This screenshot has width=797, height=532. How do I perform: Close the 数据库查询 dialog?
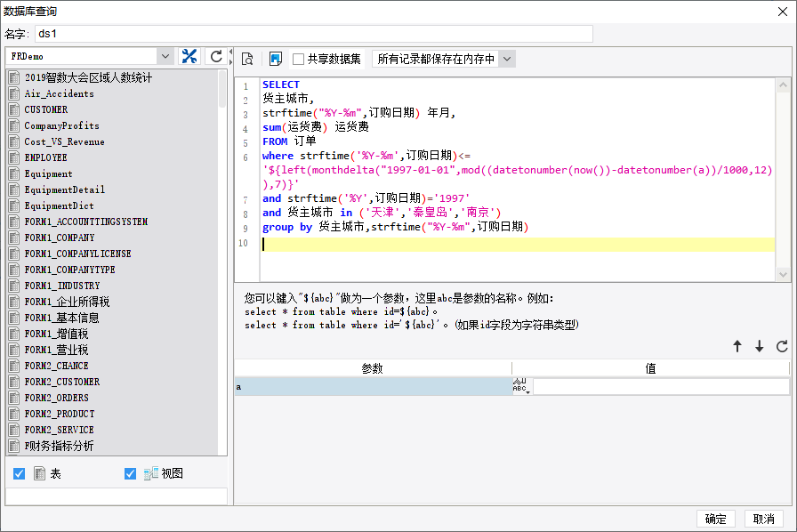tap(783, 12)
